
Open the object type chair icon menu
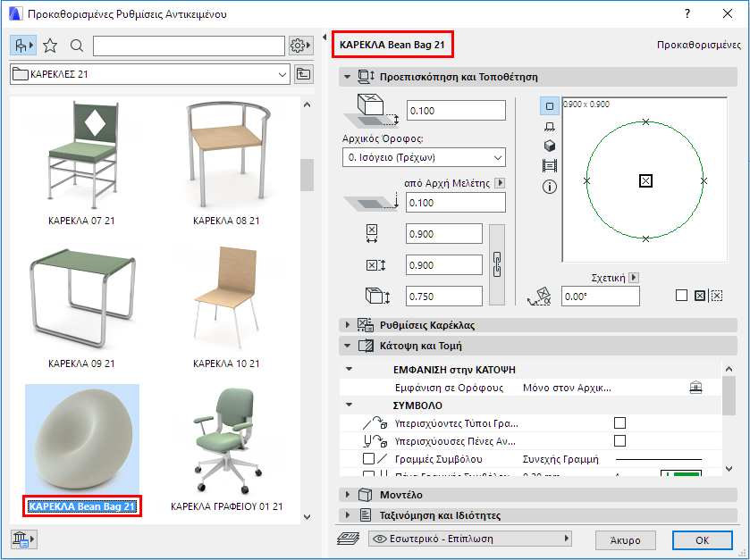tap(23, 46)
